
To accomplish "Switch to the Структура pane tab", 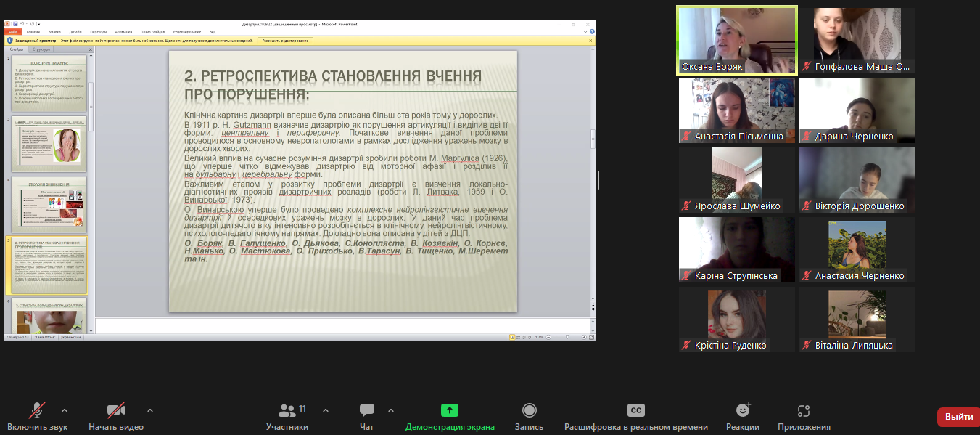I will tap(41, 49).
